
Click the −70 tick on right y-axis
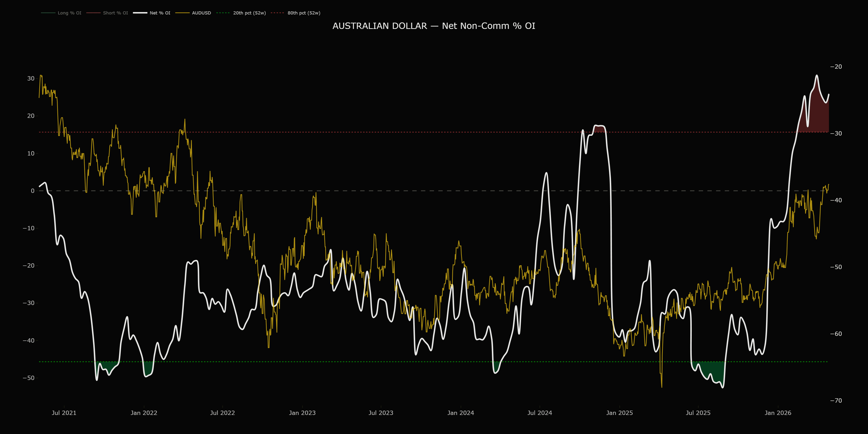click(836, 400)
